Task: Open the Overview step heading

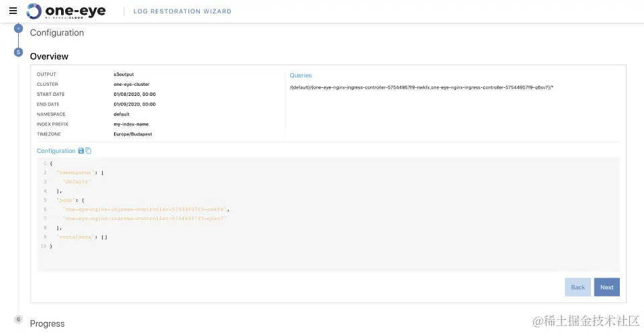Action: (49, 56)
